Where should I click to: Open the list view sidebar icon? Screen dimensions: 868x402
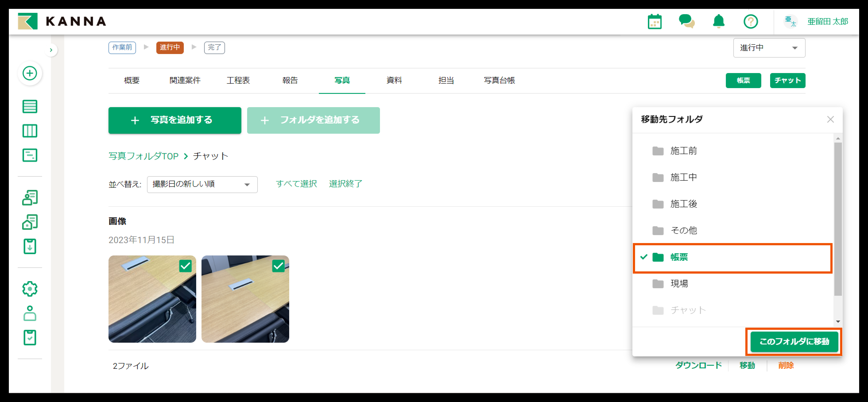coord(30,106)
